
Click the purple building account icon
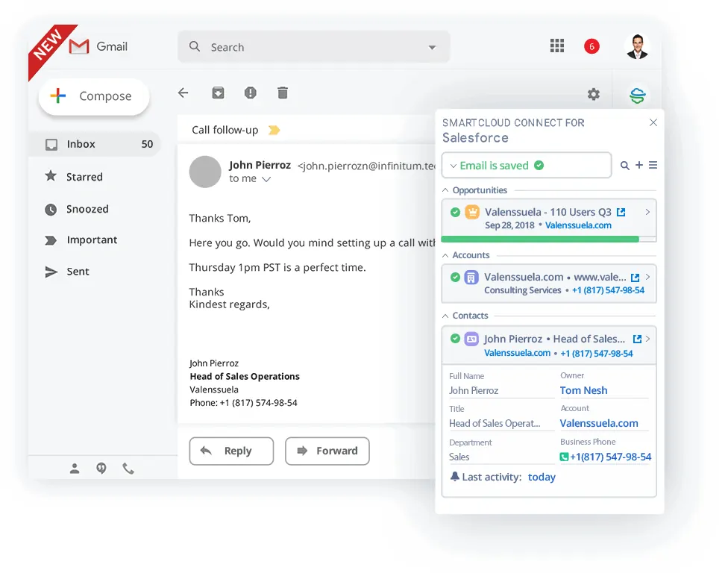(x=471, y=278)
